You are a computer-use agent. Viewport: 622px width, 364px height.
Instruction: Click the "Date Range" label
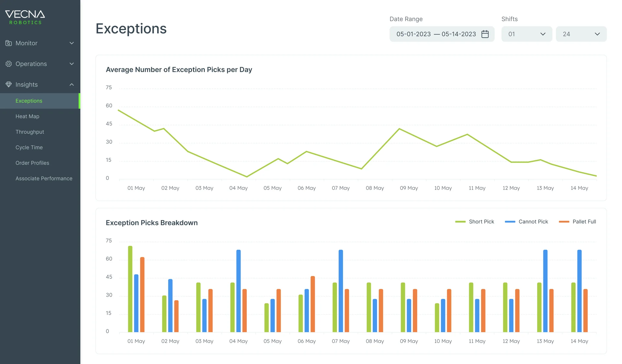(406, 19)
